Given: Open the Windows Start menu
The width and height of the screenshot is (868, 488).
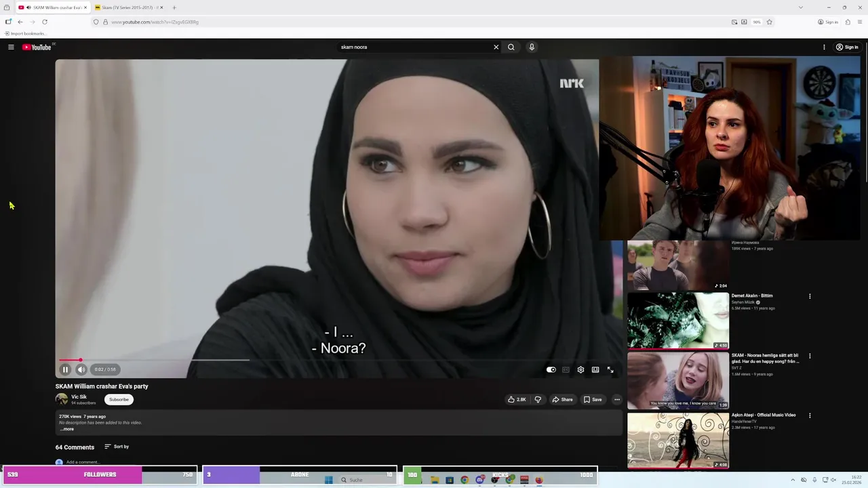Looking at the screenshot, I should pyautogui.click(x=329, y=480).
